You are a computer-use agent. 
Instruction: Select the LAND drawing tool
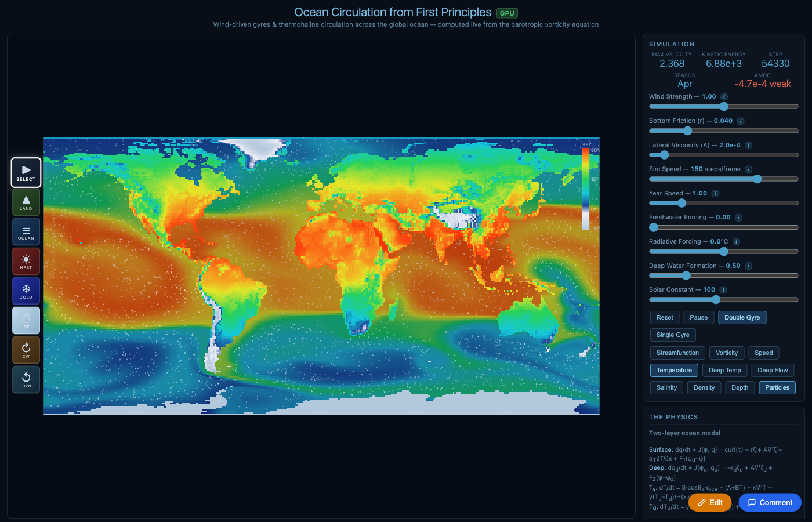(26, 202)
